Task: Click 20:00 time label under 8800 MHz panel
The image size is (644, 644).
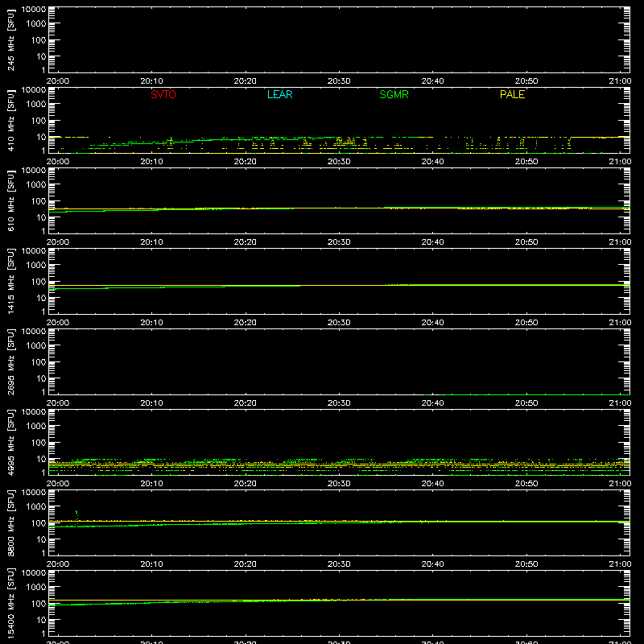Action: (x=57, y=564)
